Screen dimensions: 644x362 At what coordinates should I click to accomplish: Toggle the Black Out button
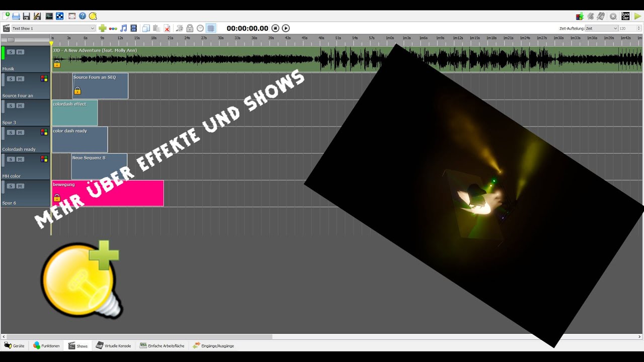625,16
